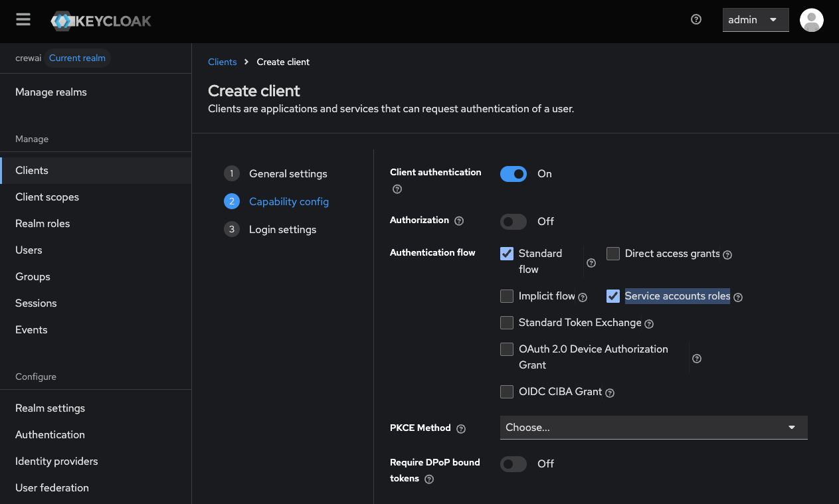
Task: Expand the admin account dropdown
Action: pos(755,20)
